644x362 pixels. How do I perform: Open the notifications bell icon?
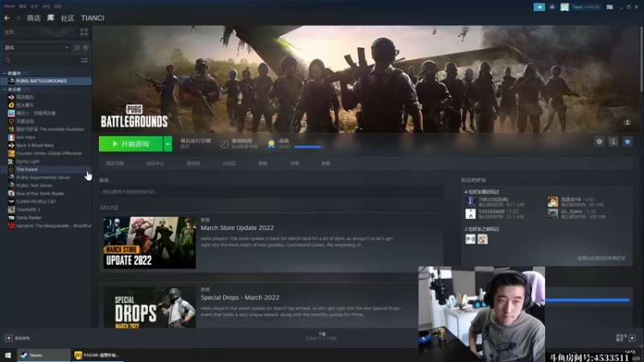coord(552,7)
